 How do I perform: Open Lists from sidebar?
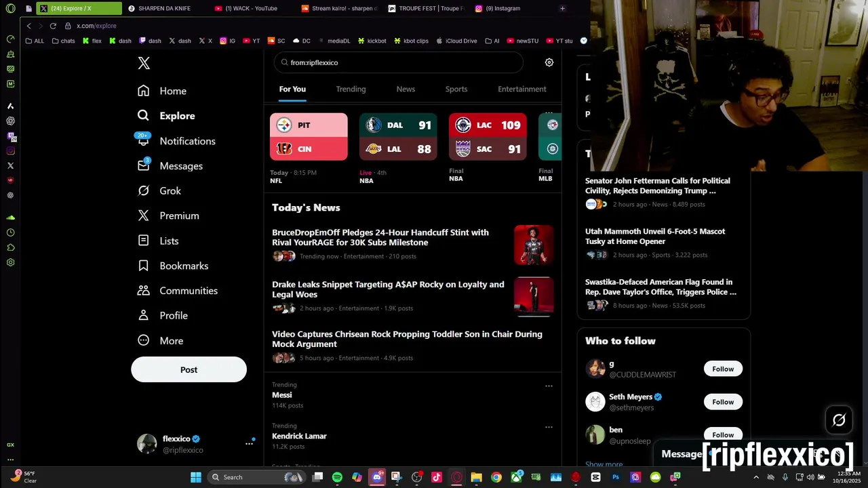click(x=158, y=241)
